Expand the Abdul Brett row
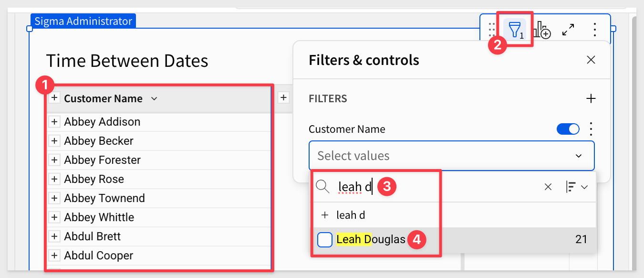 pos(54,236)
